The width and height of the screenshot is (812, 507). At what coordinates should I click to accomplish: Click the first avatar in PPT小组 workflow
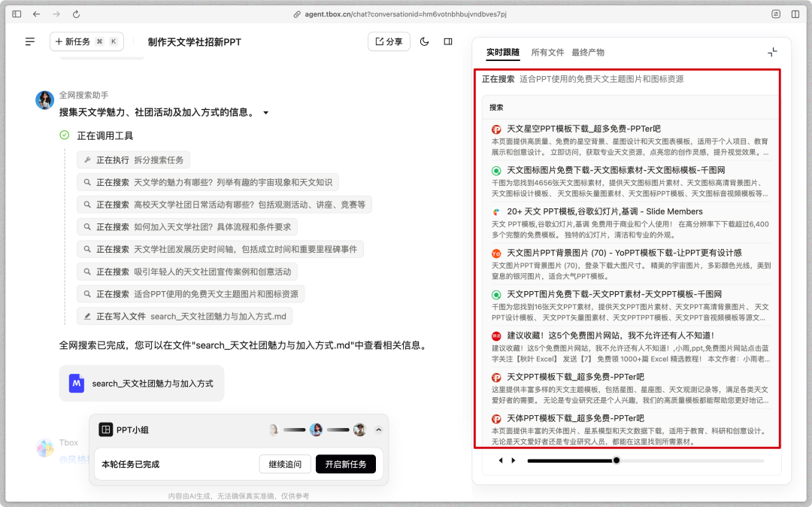coord(274,430)
